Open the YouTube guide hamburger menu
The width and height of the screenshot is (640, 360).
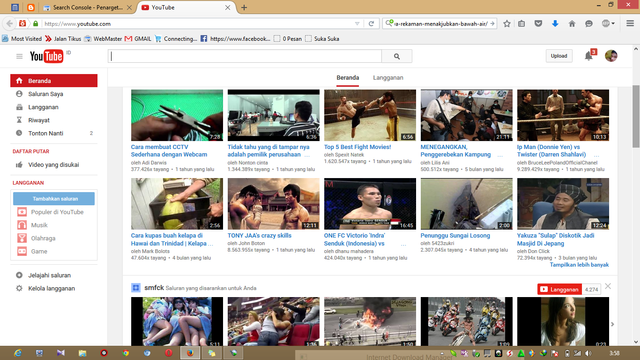pyautogui.click(x=19, y=56)
